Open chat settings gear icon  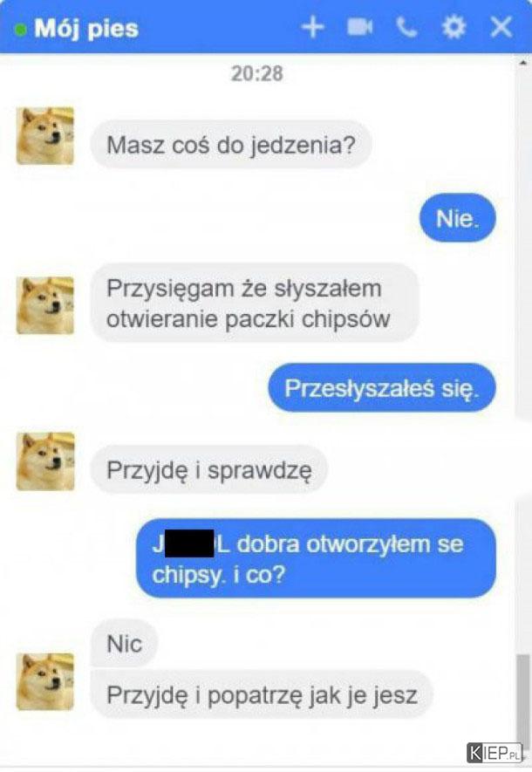point(454,27)
